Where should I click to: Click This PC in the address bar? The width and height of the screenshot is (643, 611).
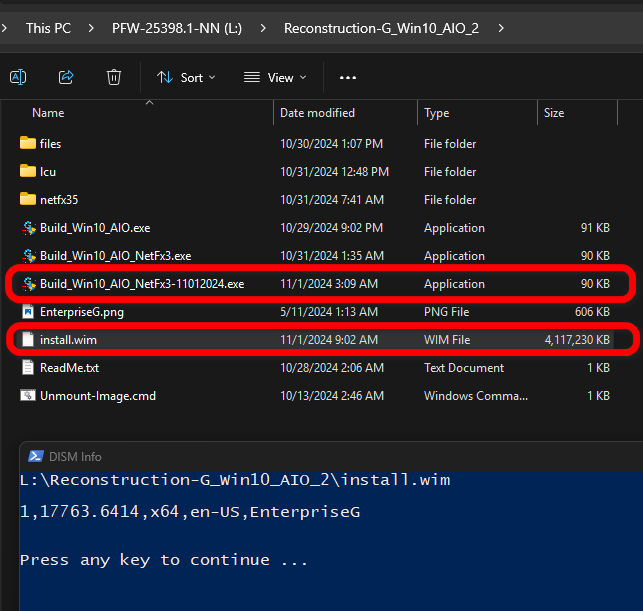point(48,28)
